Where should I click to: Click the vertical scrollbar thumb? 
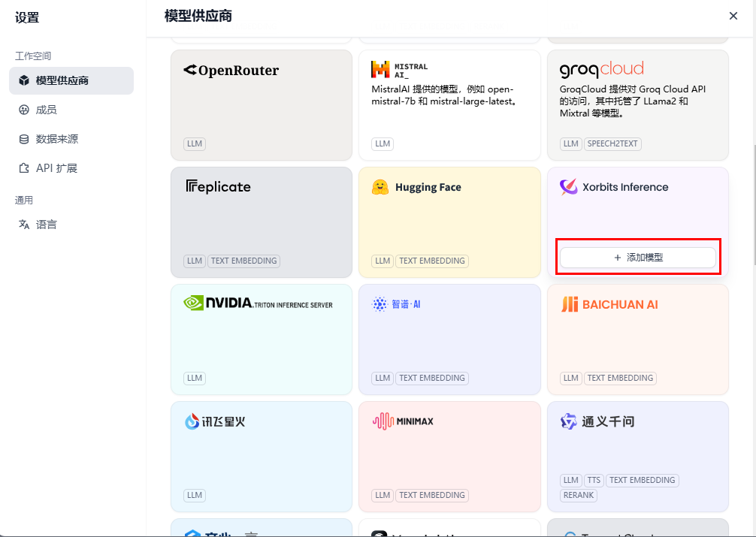point(754,204)
